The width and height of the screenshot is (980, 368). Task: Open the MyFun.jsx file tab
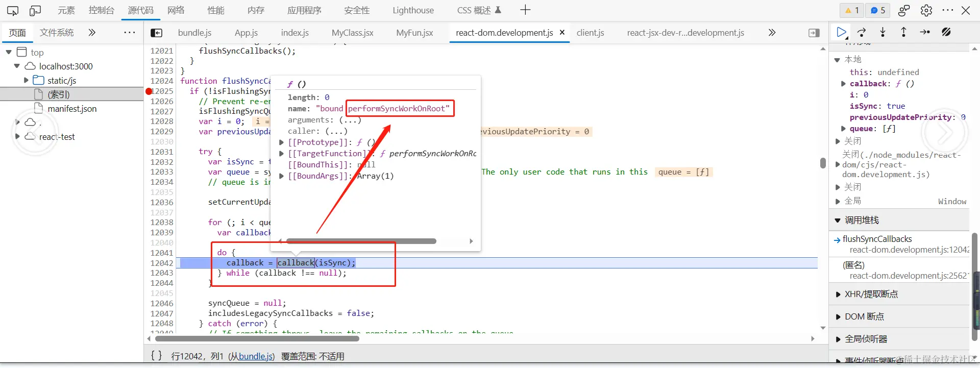click(x=414, y=33)
